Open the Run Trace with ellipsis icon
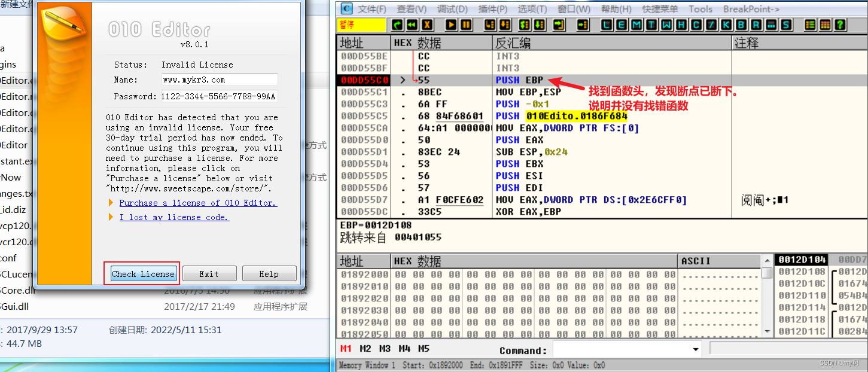Screen dimensions: 868x372 point(770,25)
